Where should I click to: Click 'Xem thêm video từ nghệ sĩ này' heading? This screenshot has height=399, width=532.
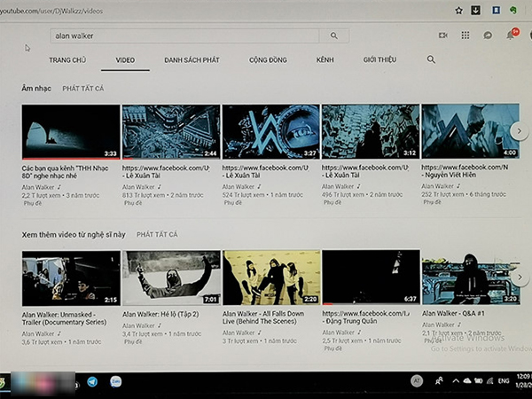74,234
